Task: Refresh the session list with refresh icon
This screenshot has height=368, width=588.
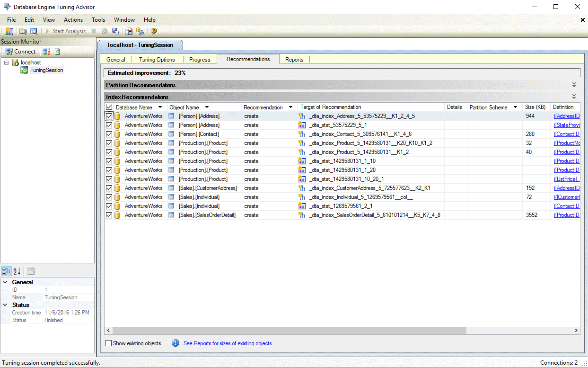Action: click(x=57, y=51)
